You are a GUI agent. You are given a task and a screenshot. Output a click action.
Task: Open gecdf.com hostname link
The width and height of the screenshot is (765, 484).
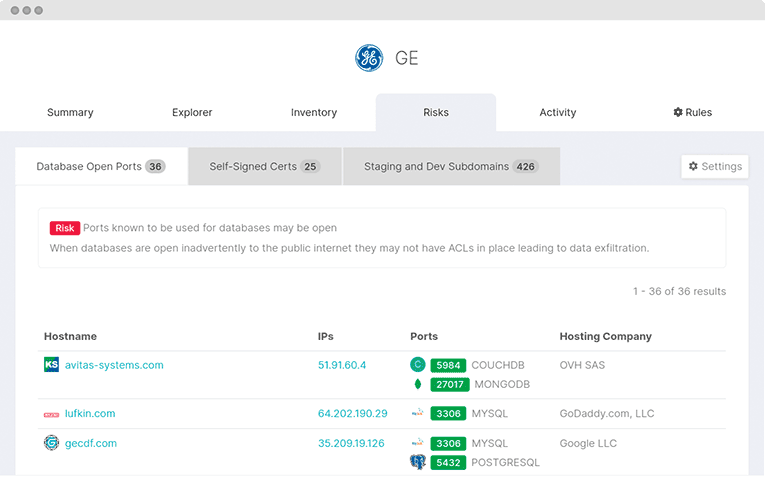[91, 443]
